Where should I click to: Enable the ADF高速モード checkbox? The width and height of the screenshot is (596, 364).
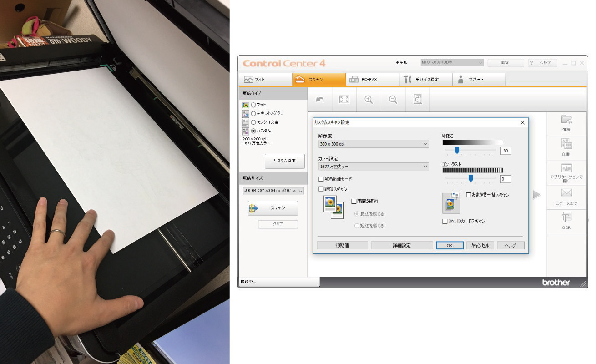[x=321, y=179]
